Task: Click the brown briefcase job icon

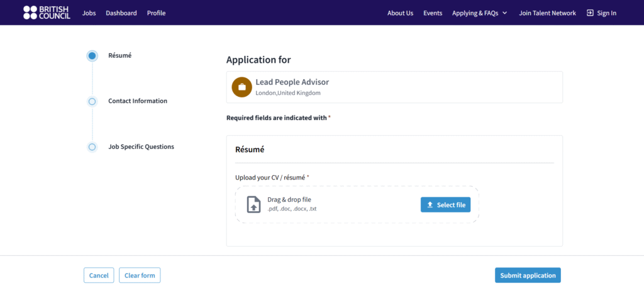Action: coord(242,87)
